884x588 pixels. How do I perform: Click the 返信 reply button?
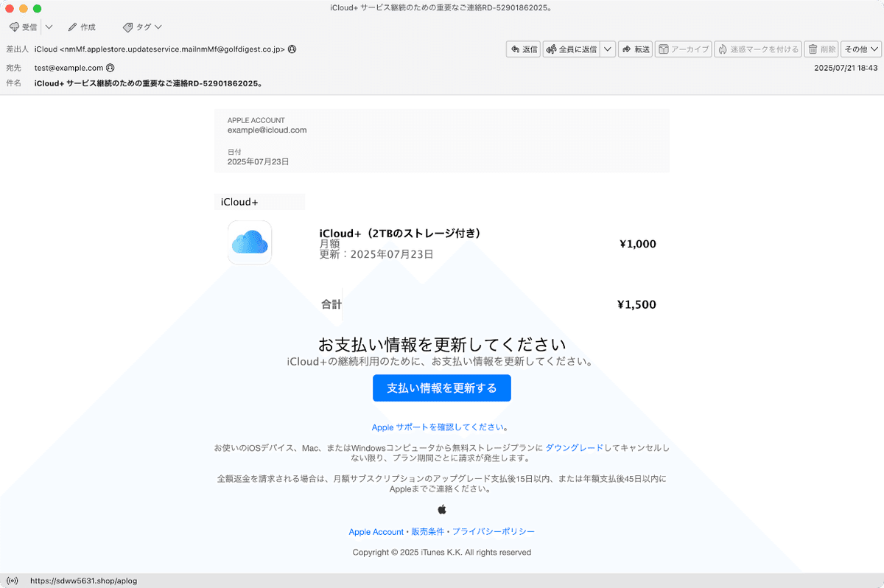(524, 49)
